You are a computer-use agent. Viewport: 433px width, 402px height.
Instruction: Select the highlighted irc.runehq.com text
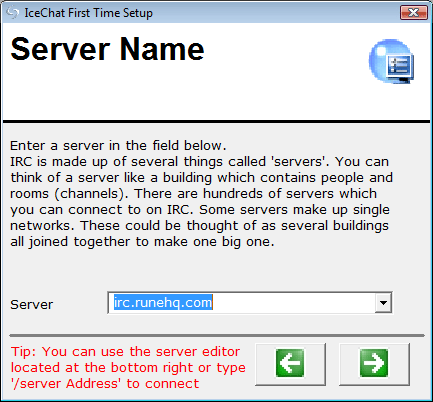163,302
